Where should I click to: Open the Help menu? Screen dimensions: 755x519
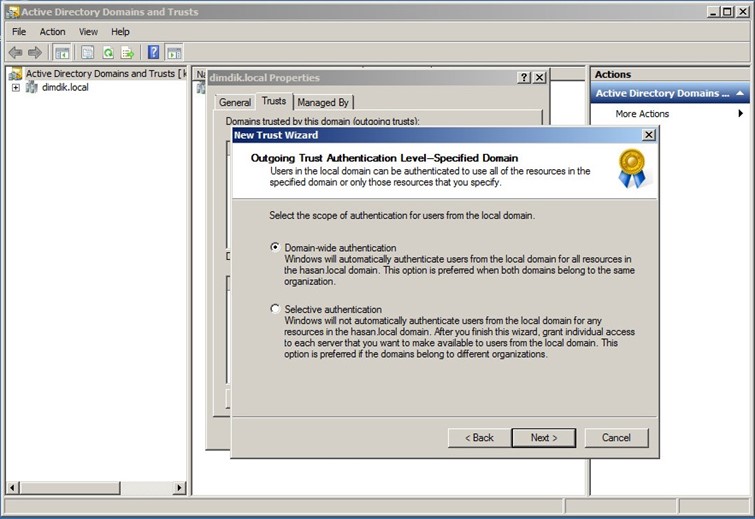tap(120, 32)
